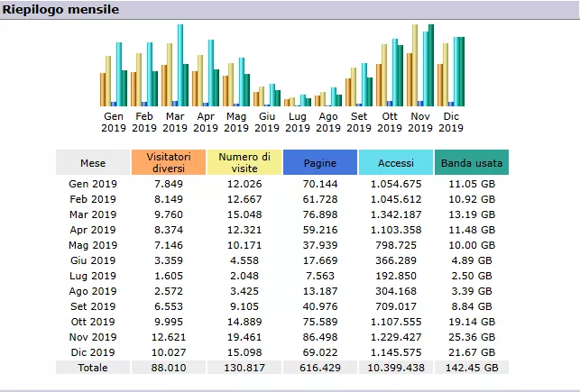Click the Gen 2019 label under chart
This screenshot has height=392, width=580.
pos(114,123)
